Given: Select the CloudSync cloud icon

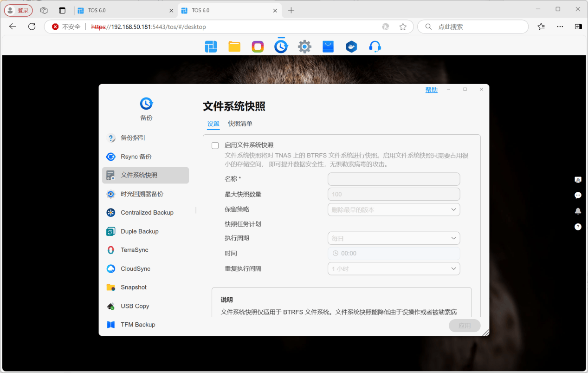Looking at the screenshot, I should pos(111,268).
